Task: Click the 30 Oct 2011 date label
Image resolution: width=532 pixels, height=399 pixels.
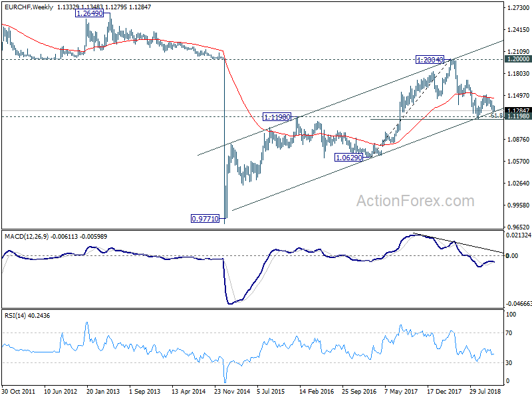Action: [19, 392]
